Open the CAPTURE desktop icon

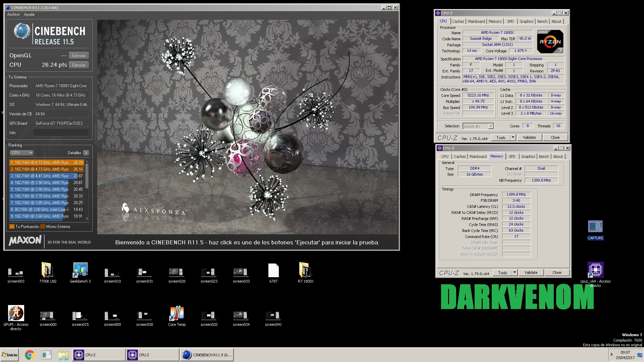(595, 230)
